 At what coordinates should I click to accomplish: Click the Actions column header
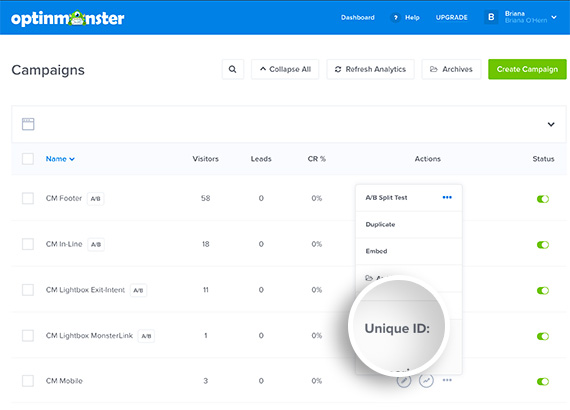tap(428, 159)
